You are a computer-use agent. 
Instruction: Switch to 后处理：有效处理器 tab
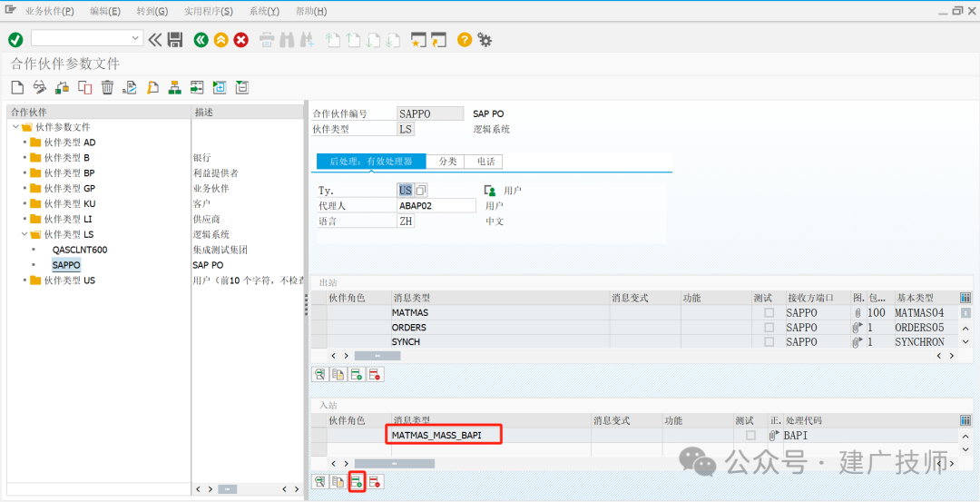tap(371, 162)
